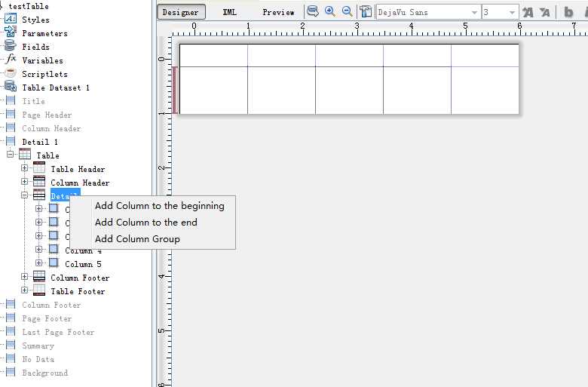588x387 pixels.
Task: Expand the Column 5 node
Action: [38, 263]
